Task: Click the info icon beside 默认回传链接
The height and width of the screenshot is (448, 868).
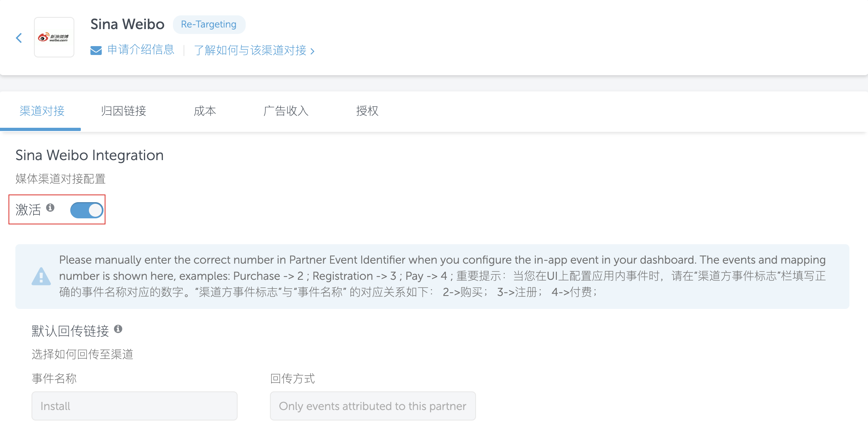Action: click(x=118, y=329)
